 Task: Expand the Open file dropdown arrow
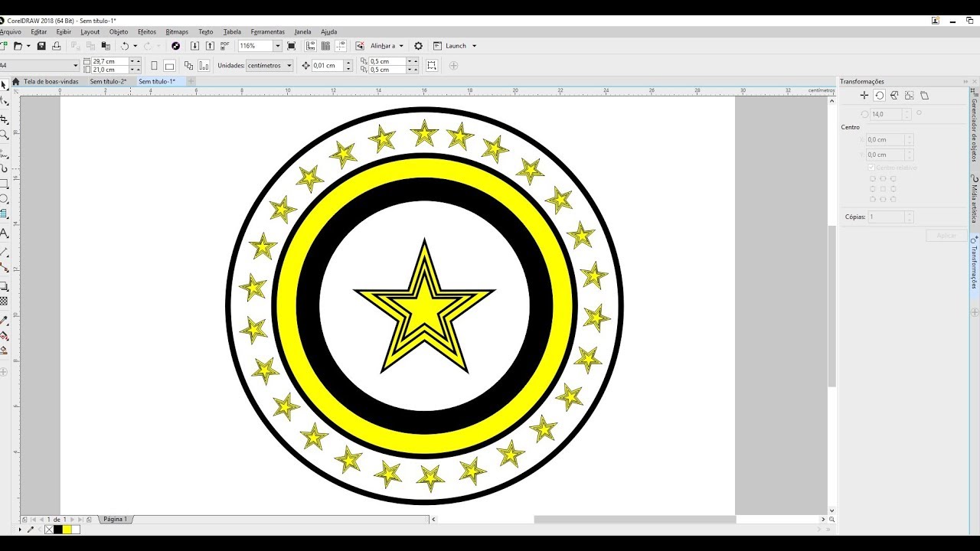(28, 46)
